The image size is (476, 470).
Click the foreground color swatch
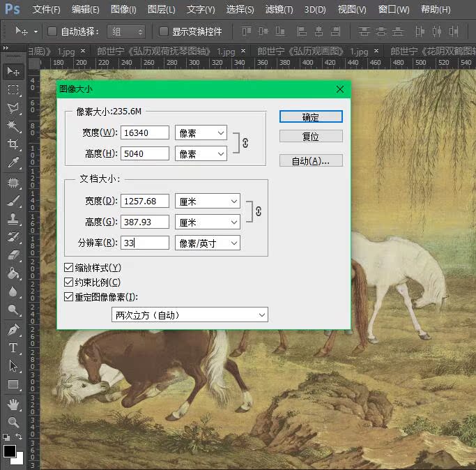[10, 451]
